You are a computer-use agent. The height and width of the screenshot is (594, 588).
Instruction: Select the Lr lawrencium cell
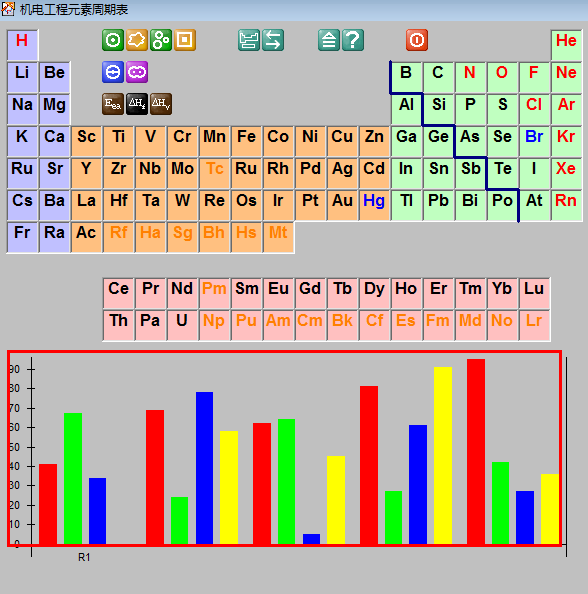point(534,325)
